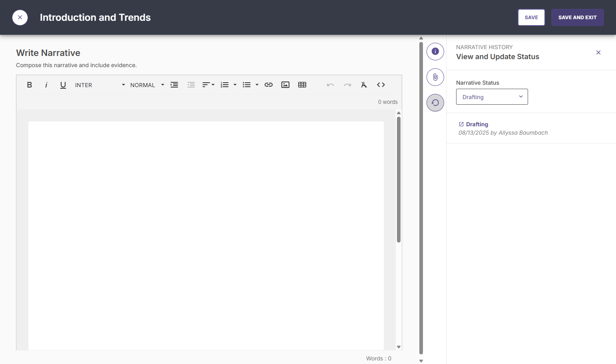
Task: Click the '0 words' counter text
Action: [x=388, y=102]
